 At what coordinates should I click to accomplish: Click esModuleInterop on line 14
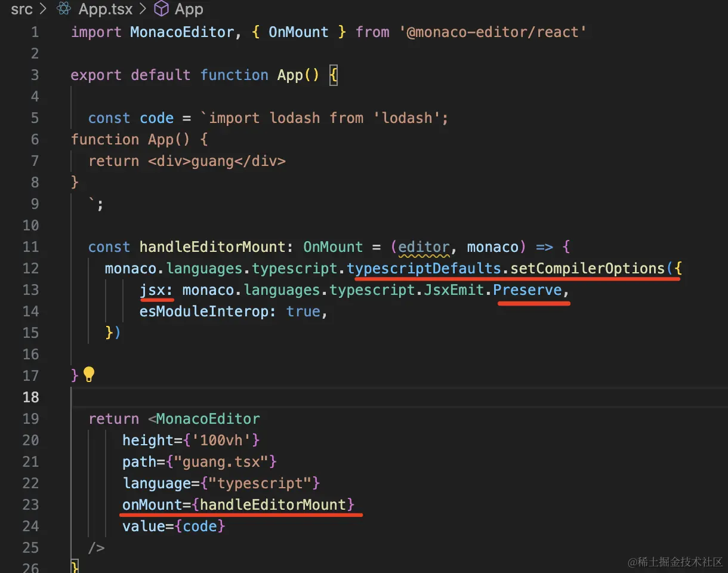204,311
